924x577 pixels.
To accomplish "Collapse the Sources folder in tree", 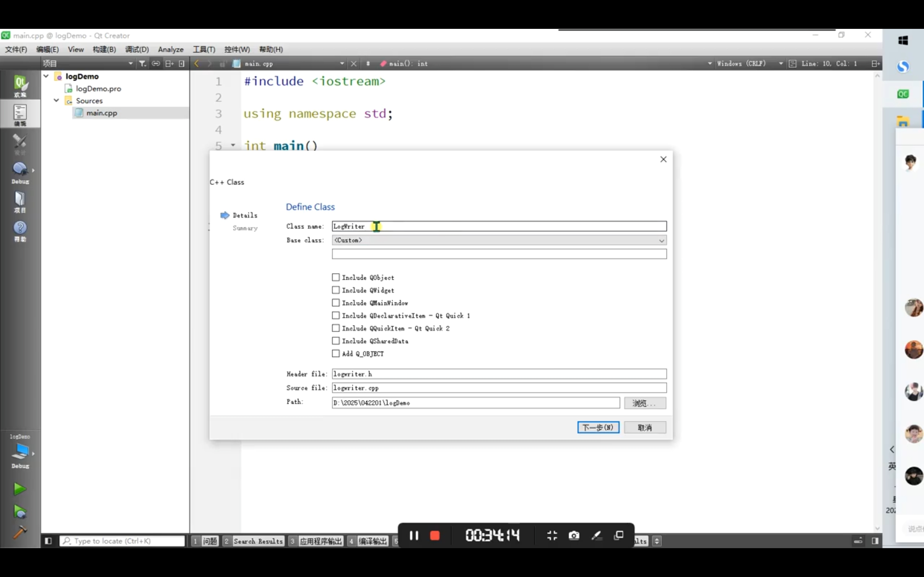I will [x=57, y=100].
